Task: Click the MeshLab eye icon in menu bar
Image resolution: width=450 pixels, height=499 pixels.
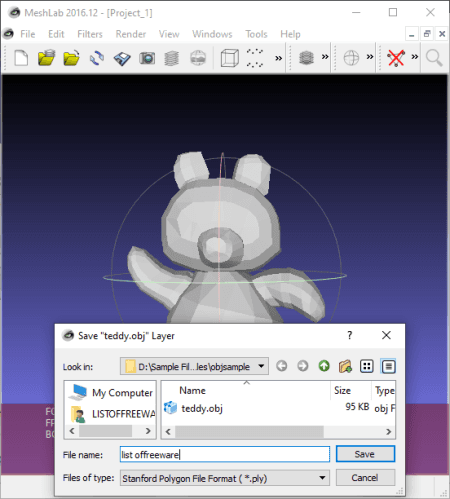Action: pyautogui.click(x=8, y=34)
